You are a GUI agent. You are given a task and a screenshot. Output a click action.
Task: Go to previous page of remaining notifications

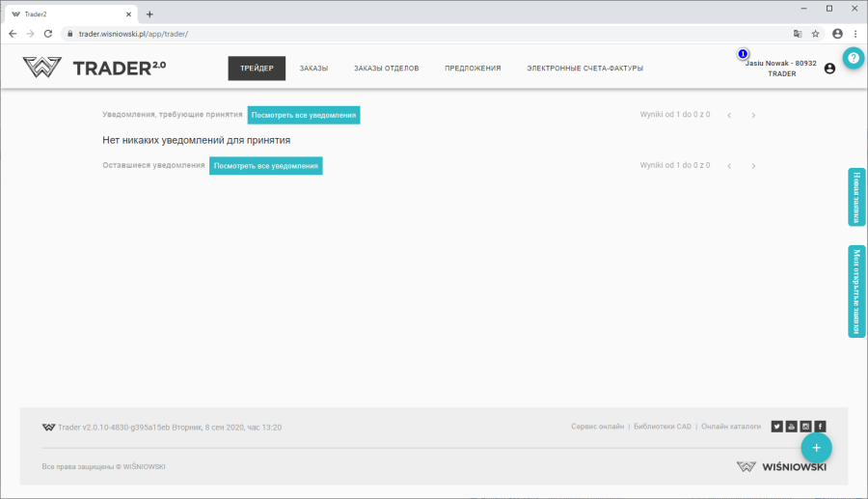(729, 166)
